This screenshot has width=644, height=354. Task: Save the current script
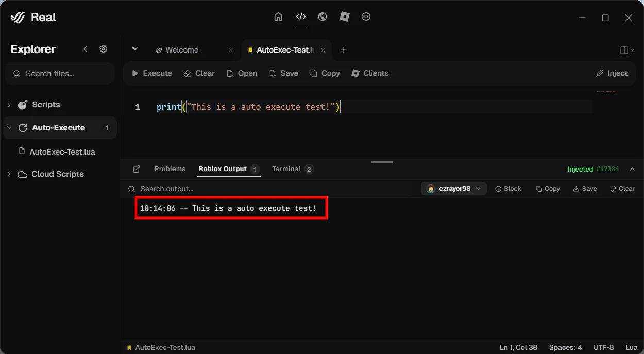[284, 73]
